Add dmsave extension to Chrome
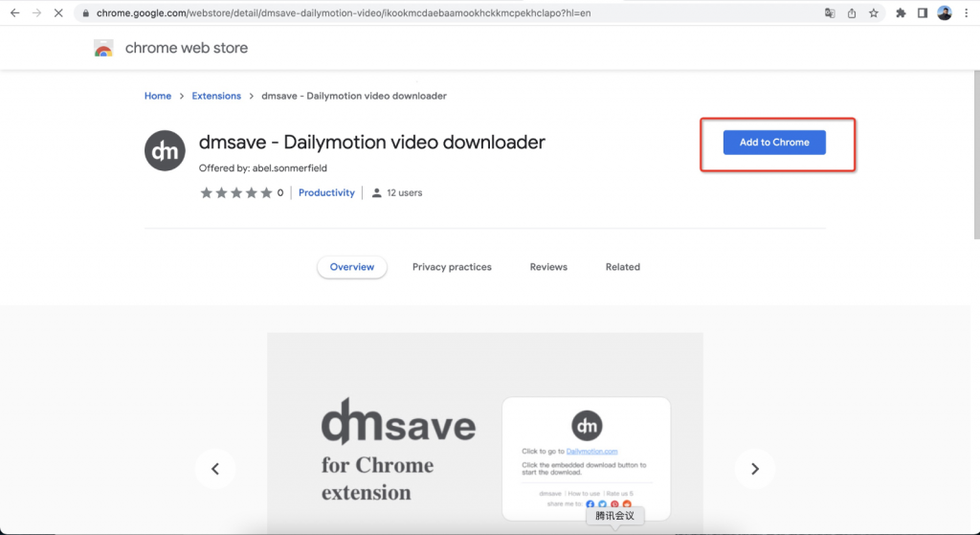This screenshot has height=535, width=980. (774, 143)
